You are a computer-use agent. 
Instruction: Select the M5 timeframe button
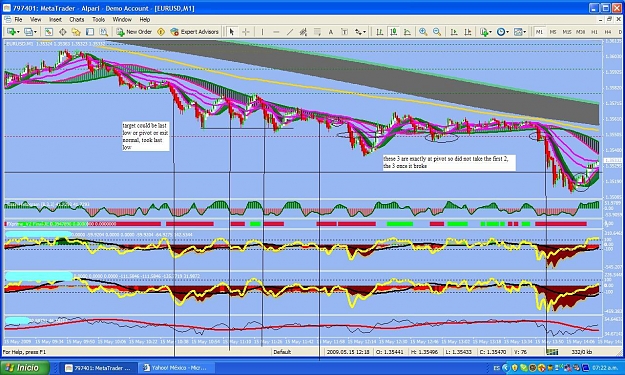(553, 32)
